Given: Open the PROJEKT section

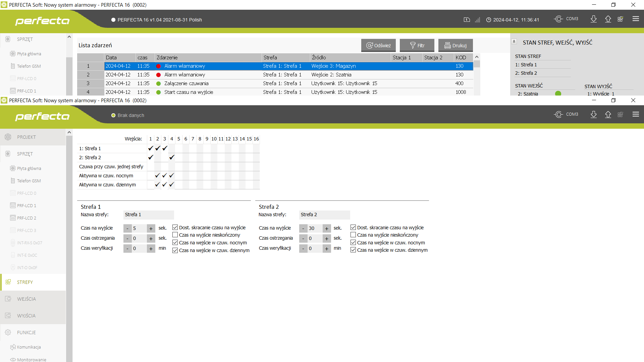Looking at the screenshot, I should [x=33, y=137].
